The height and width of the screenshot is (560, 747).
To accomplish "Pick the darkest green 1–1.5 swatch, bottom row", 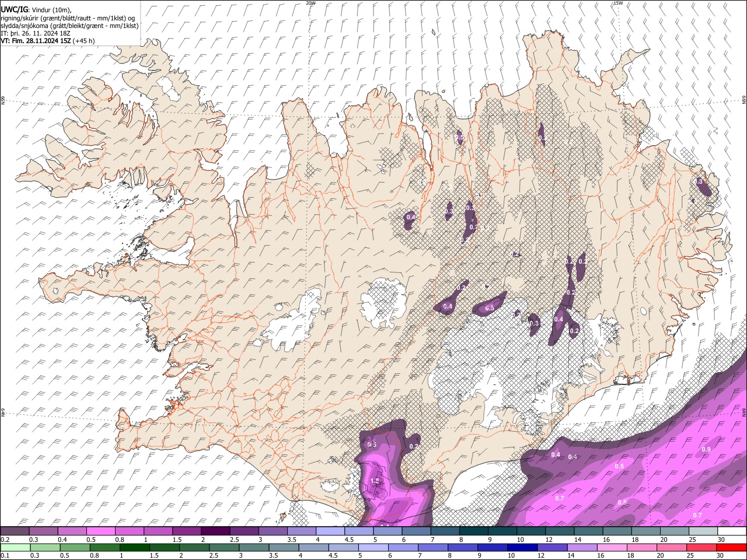I will coord(134,547).
